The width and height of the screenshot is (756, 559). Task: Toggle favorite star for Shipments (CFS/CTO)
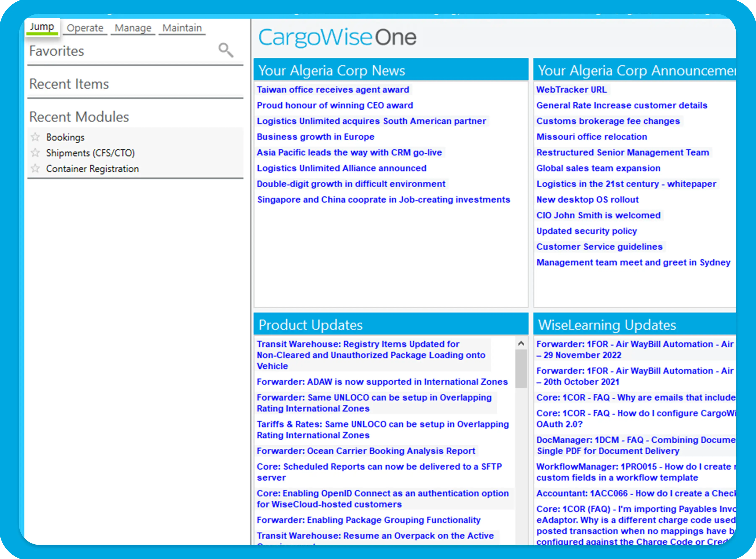(35, 153)
